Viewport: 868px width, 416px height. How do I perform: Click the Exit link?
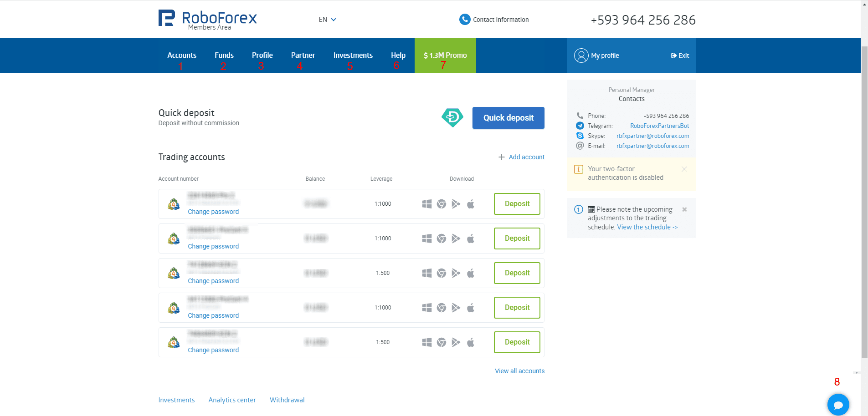pos(680,56)
